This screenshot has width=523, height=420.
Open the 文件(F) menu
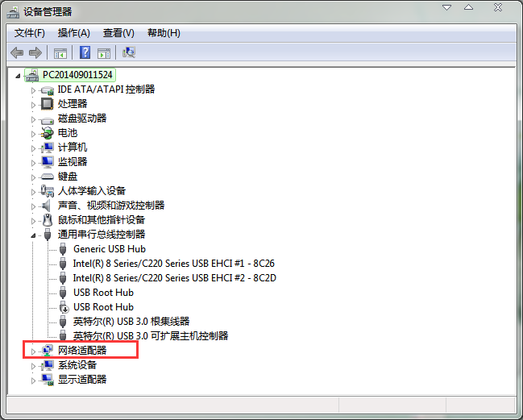30,33
